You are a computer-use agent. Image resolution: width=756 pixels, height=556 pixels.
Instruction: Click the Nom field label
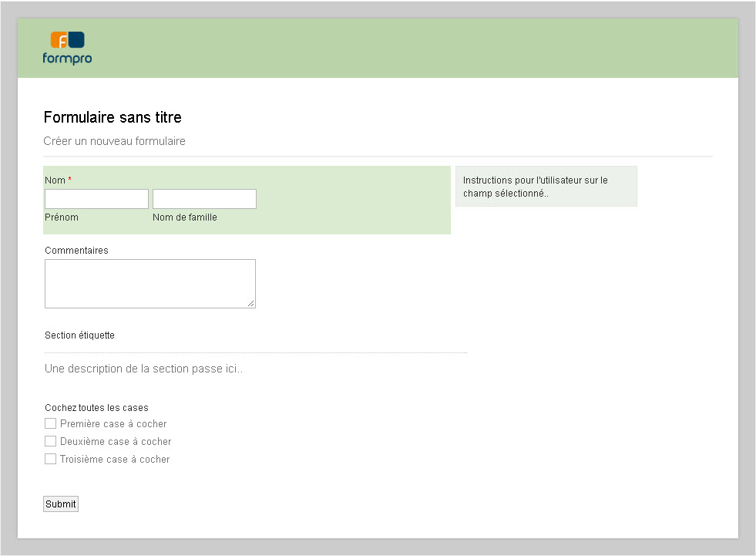pos(55,180)
